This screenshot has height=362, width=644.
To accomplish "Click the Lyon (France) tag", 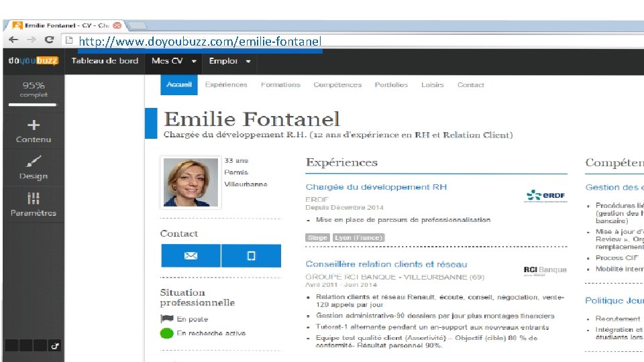I will (358, 237).
